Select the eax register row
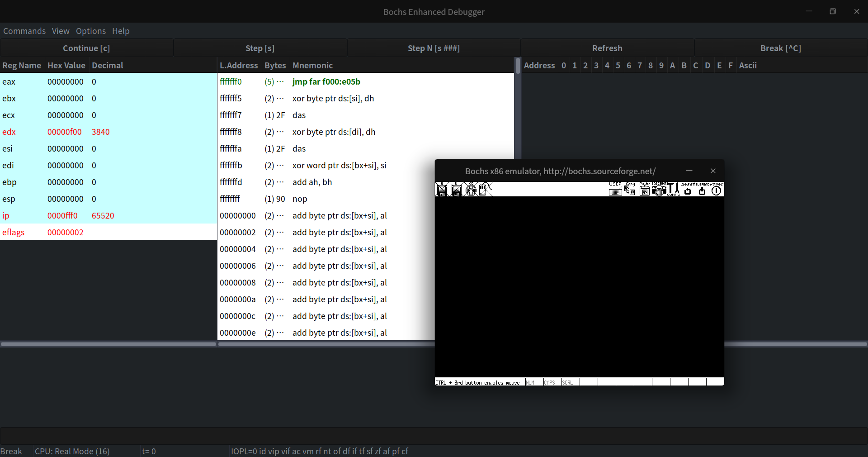Screen dimensions: 868x457 108,81
